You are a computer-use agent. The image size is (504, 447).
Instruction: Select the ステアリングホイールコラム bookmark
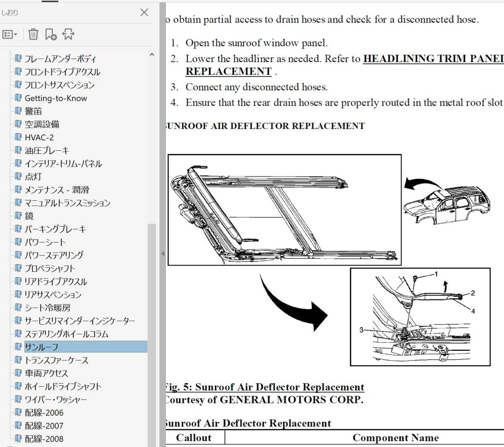[66, 334]
